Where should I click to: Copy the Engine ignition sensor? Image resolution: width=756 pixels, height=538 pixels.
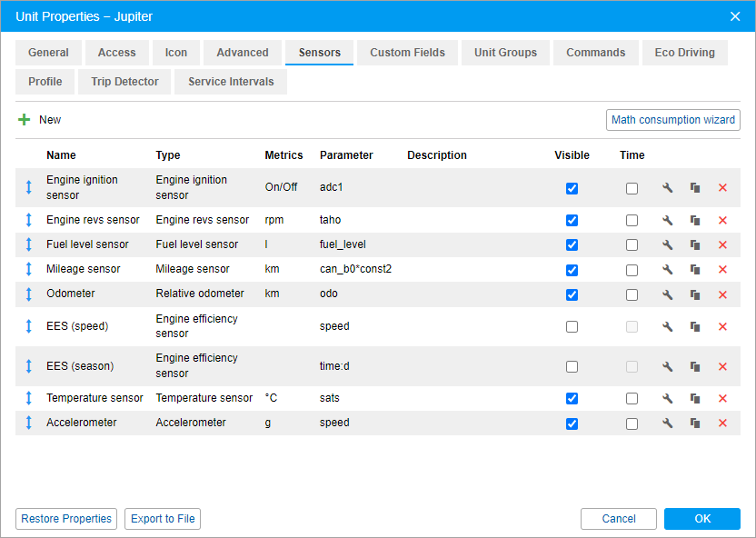click(695, 188)
